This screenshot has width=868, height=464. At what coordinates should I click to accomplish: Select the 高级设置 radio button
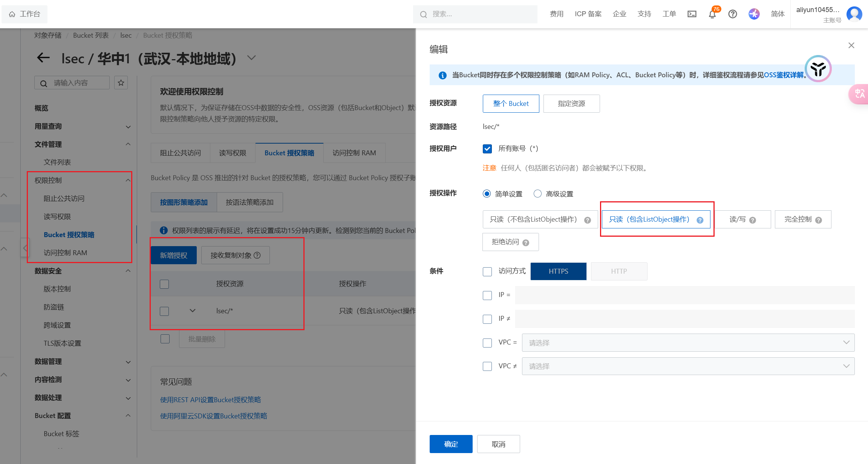(537, 194)
